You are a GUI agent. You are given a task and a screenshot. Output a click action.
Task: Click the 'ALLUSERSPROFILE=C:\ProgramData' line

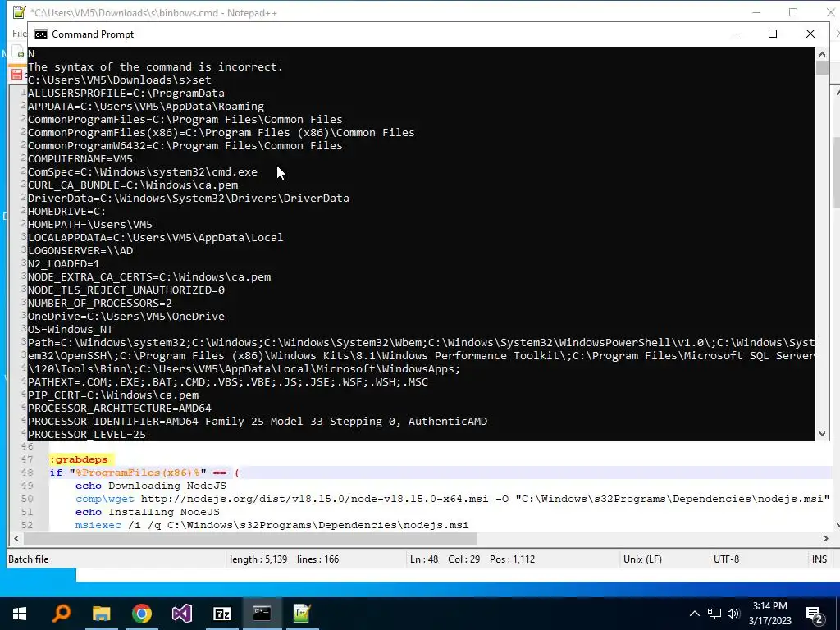[126, 94]
